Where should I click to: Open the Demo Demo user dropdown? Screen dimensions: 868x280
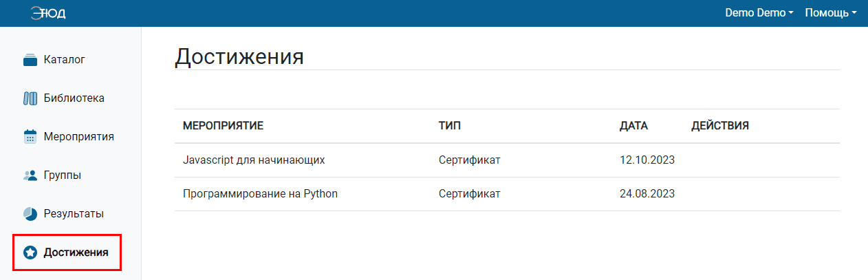pos(759,13)
